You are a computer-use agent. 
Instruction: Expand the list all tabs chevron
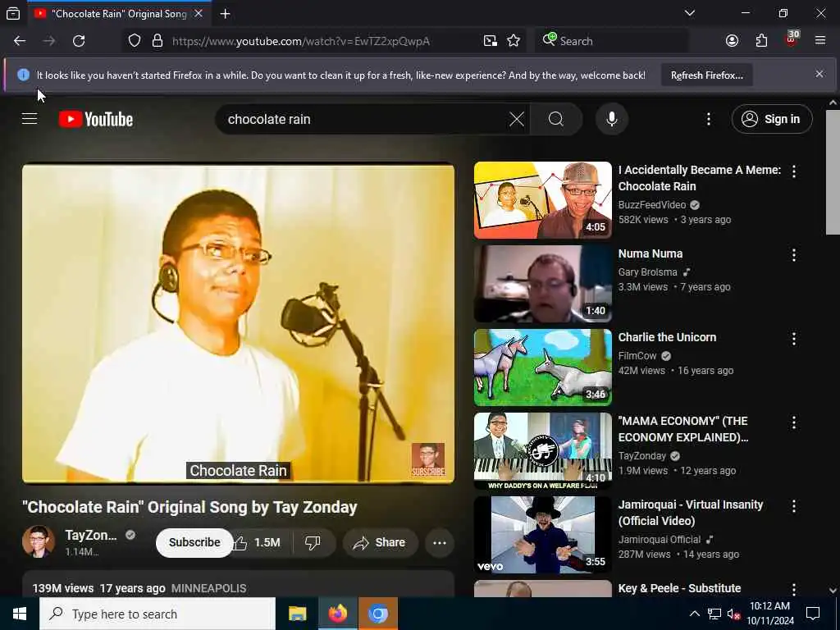pos(690,13)
